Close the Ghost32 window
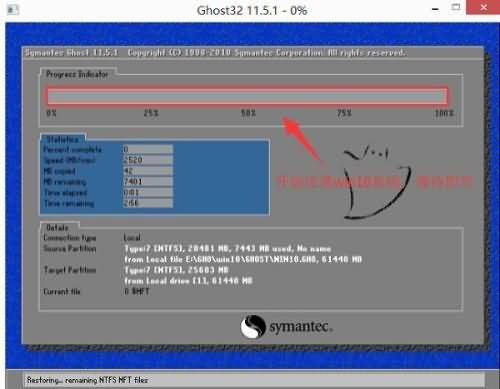The height and width of the screenshot is (389, 500). 483,7
